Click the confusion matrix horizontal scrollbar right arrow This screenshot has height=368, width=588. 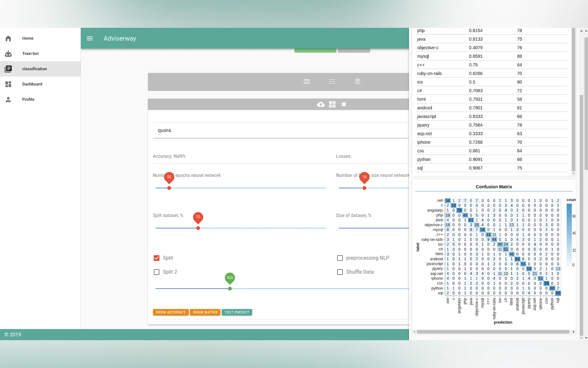coord(573,332)
